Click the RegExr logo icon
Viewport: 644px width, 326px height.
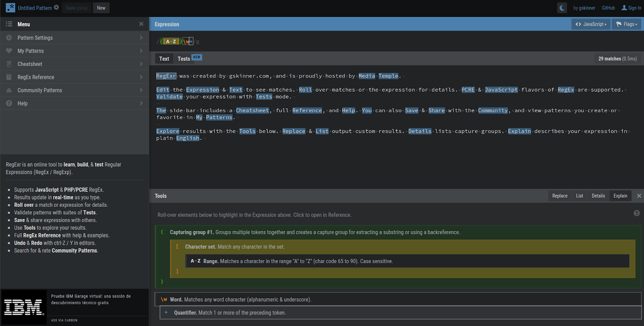pyautogui.click(x=10, y=8)
